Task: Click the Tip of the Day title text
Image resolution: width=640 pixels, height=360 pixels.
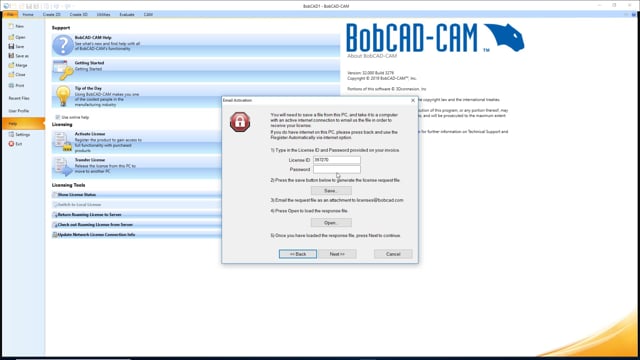Action: [88, 88]
